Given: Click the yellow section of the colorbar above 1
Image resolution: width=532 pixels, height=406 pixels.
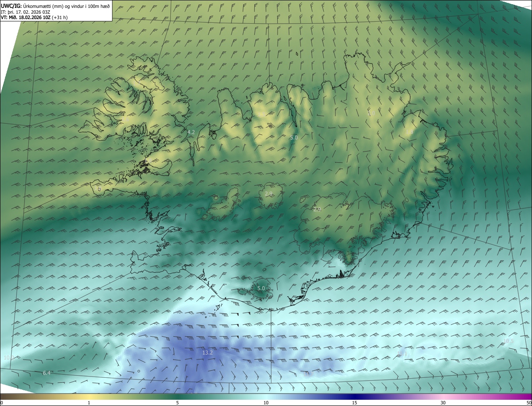Looking at the screenshot, I should [89, 396].
